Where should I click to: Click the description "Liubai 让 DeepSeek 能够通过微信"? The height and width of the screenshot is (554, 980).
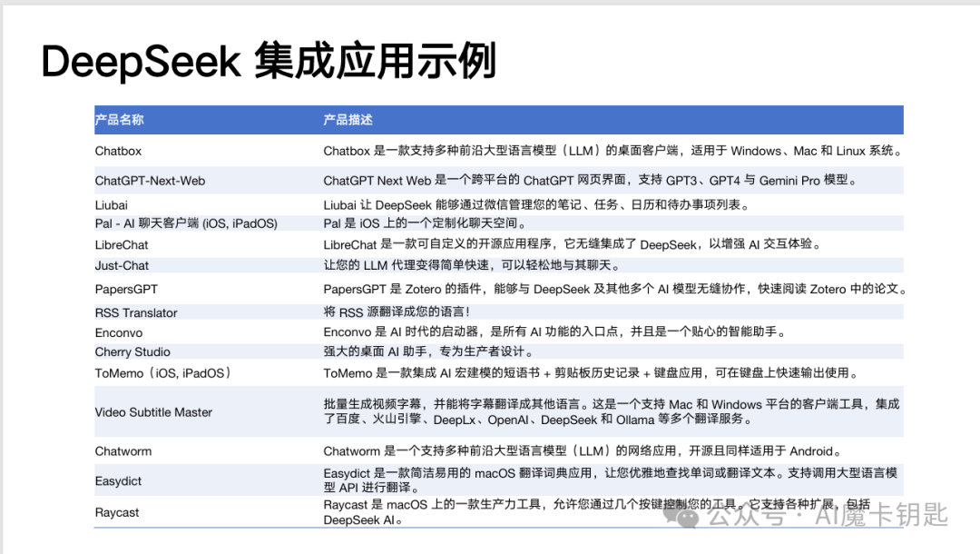coord(537,204)
